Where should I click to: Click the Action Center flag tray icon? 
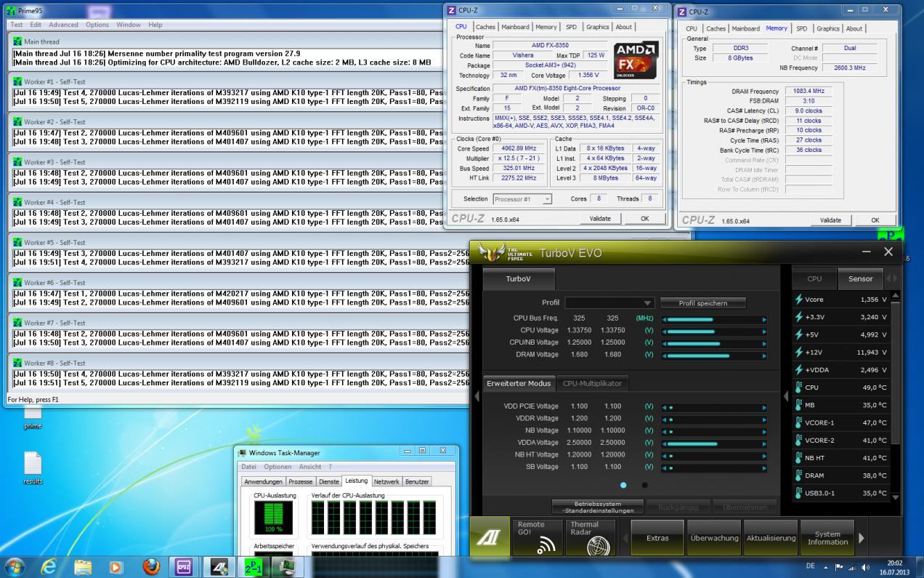[x=839, y=566]
